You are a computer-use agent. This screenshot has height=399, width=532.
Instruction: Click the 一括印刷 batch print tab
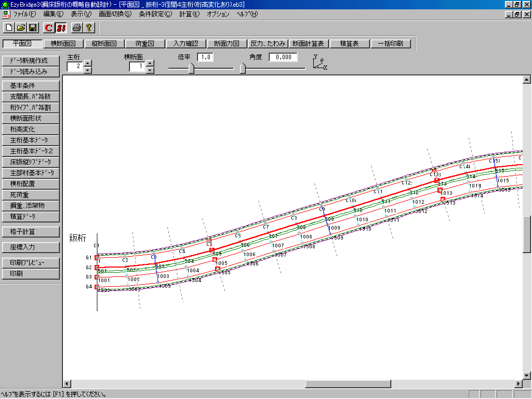pyautogui.click(x=391, y=44)
